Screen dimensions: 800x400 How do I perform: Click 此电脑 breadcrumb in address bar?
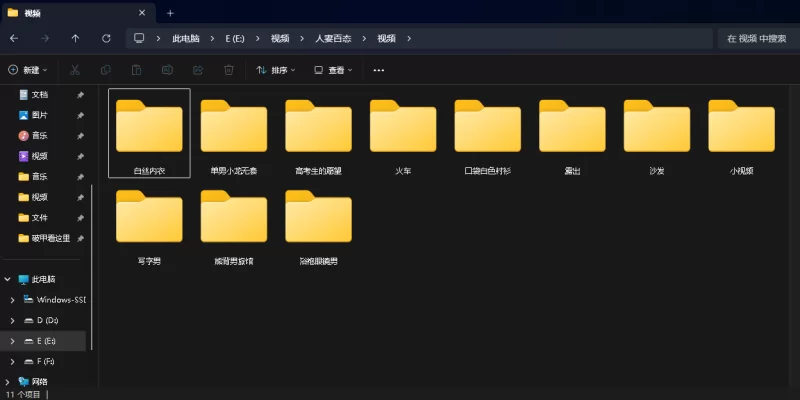tap(186, 38)
